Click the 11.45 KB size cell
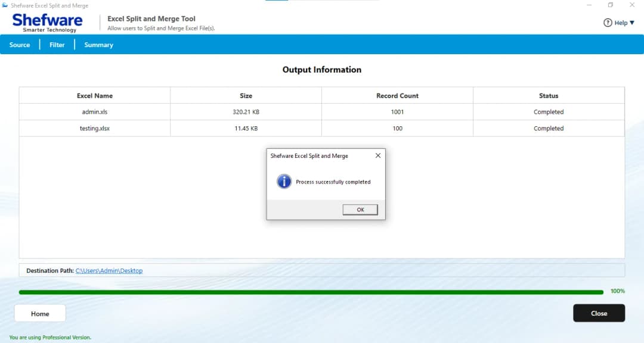This screenshot has height=343, width=644. (x=246, y=128)
